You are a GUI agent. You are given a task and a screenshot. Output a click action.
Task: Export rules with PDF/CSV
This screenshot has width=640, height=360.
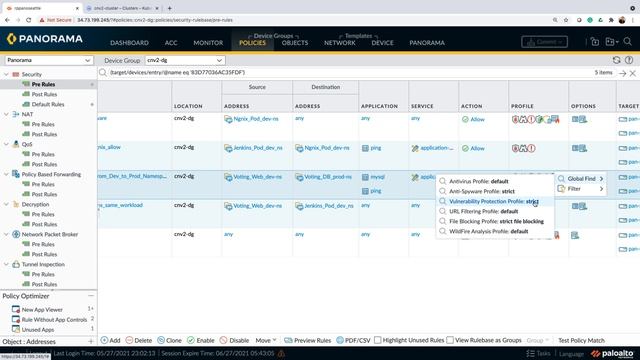click(x=353, y=340)
